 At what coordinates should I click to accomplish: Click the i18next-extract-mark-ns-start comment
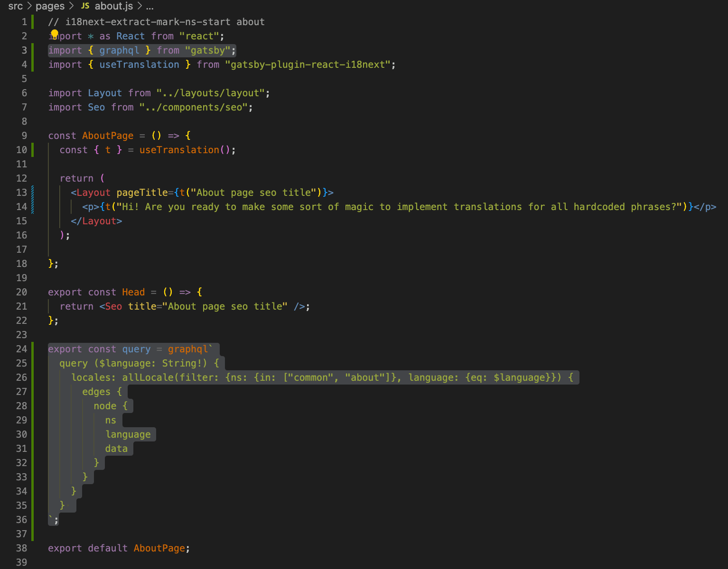click(x=157, y=22)
